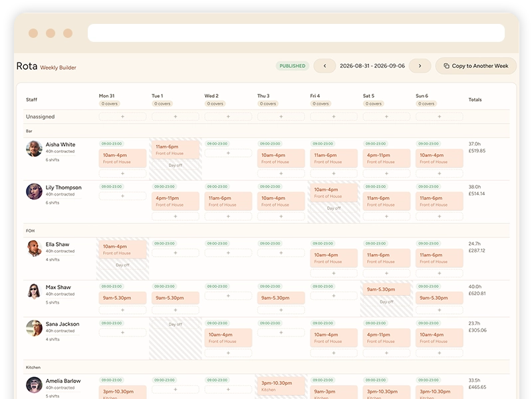The image size is (532, 399).
Task: Add a Monday shift for Sana Jackson
Action: [x=122, y=333]
